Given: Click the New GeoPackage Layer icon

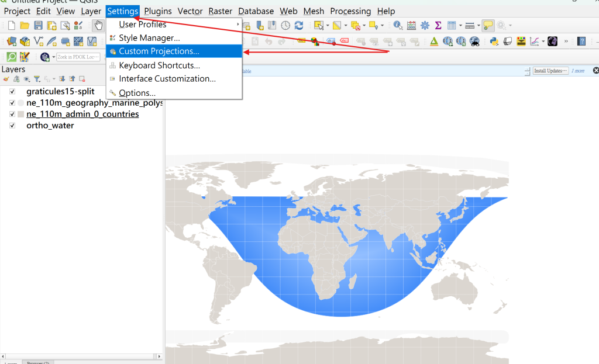Looking at the screenshot, I should (x=25, y=41).
